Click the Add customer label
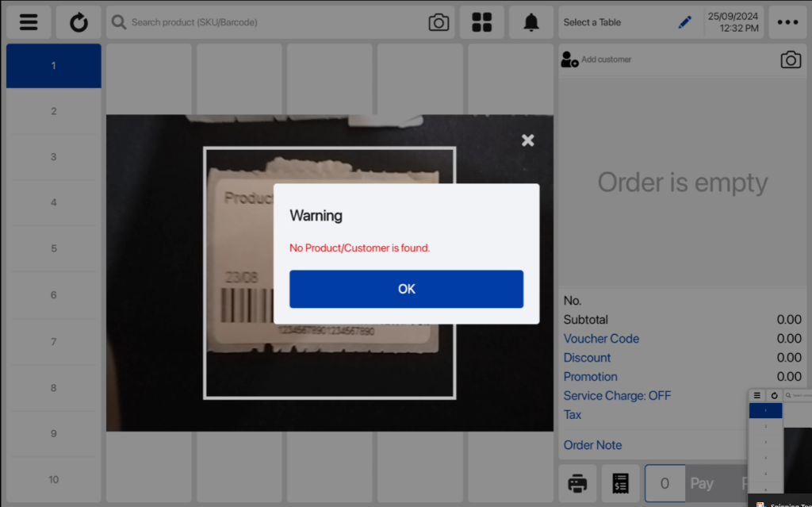812x507 pixels. [606, 60]
